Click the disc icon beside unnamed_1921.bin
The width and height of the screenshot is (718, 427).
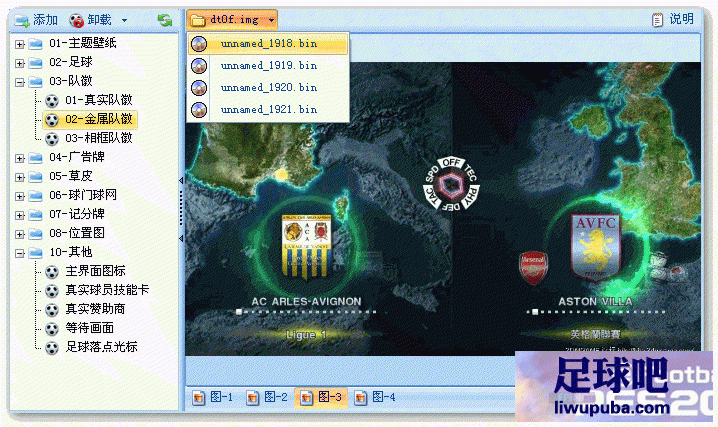click(199, 110)
